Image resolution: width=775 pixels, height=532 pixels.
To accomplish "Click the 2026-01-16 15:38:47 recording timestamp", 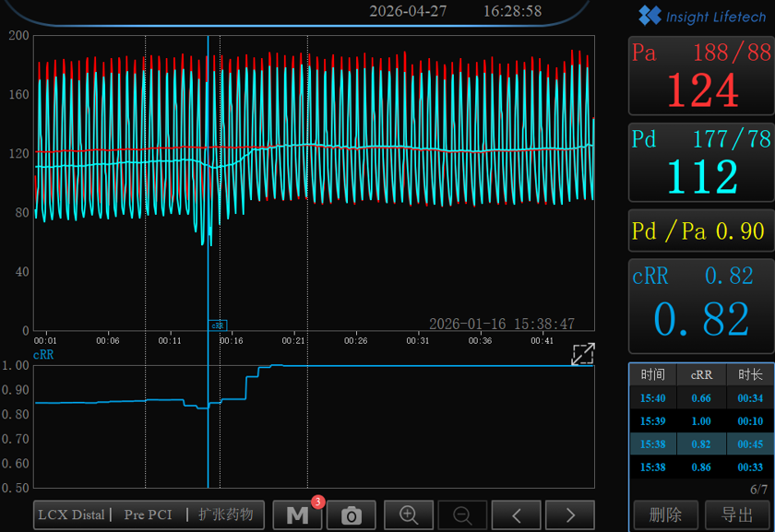I will [502, 324].
